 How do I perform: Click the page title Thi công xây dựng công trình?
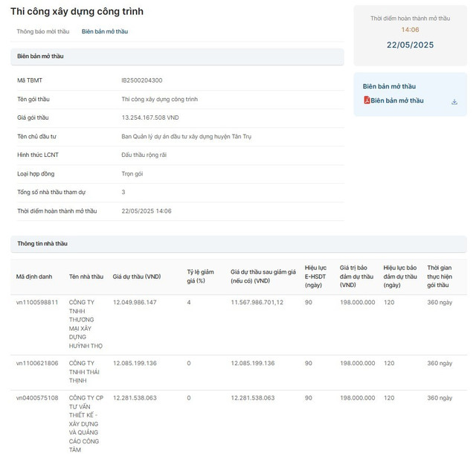[77, 12]
